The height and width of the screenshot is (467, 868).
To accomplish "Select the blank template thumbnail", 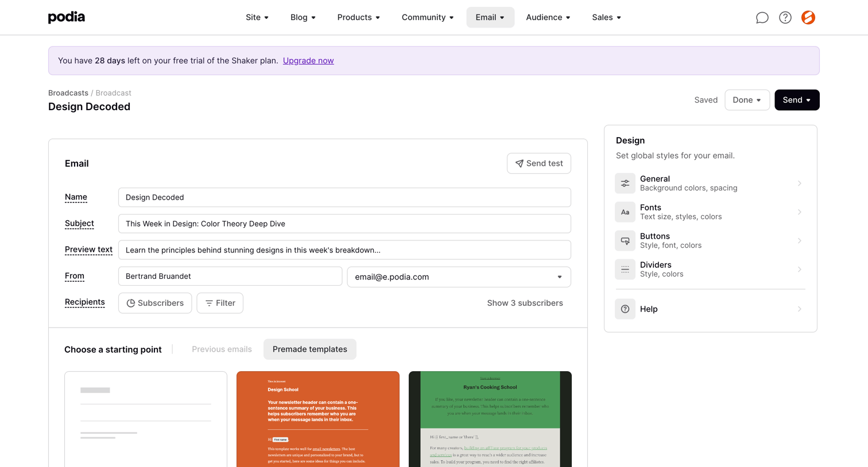I will [146, 419].
